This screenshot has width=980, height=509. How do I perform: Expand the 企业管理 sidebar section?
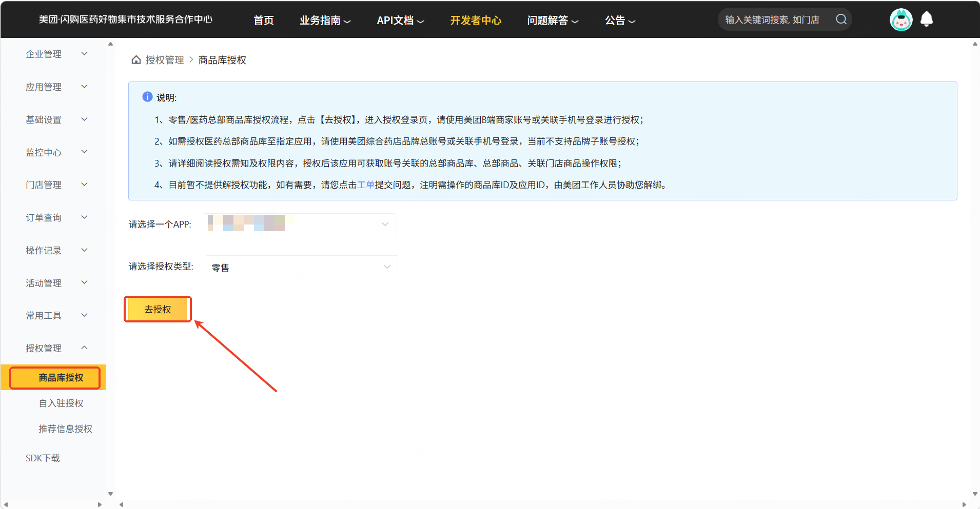click(56, 54)
